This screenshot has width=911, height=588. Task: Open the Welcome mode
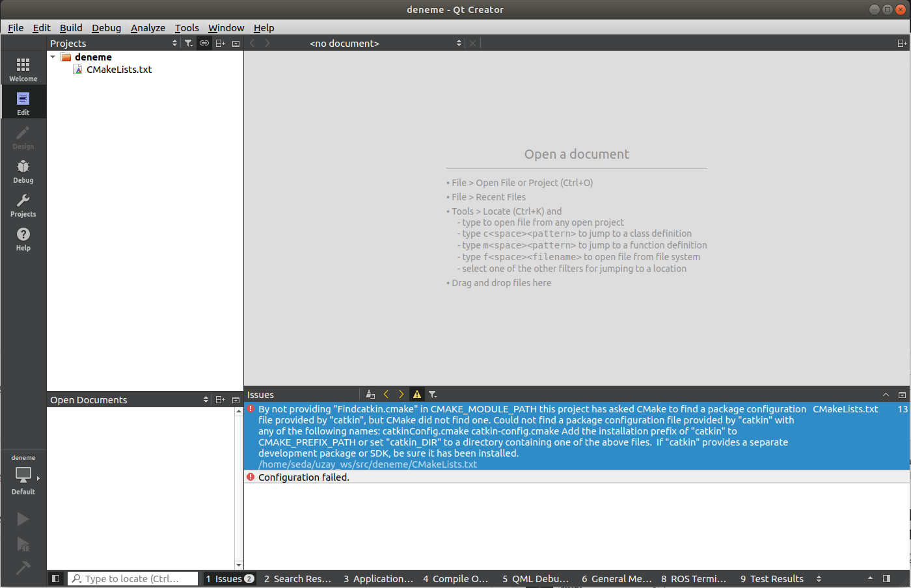point(23,69)
